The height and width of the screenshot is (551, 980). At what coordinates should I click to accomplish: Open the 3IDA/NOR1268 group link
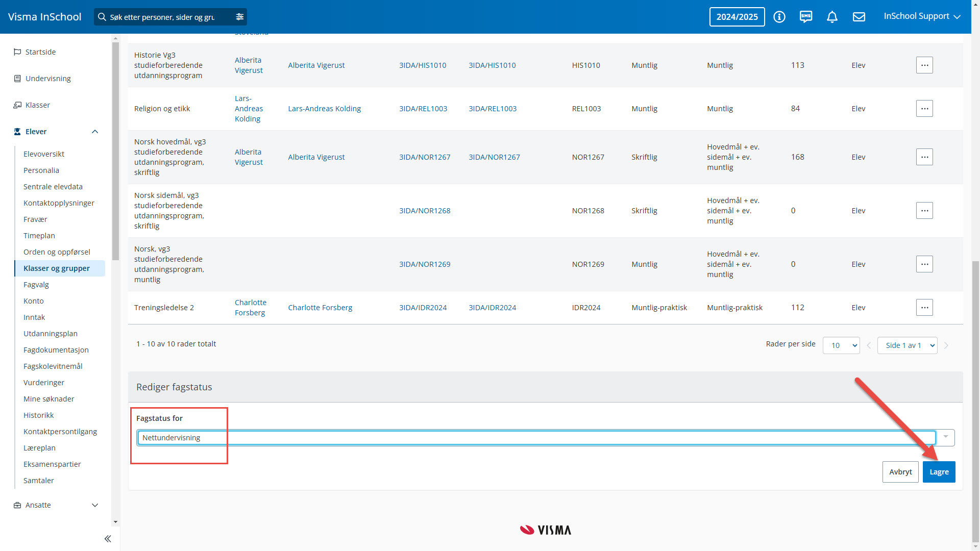point(424,211)
